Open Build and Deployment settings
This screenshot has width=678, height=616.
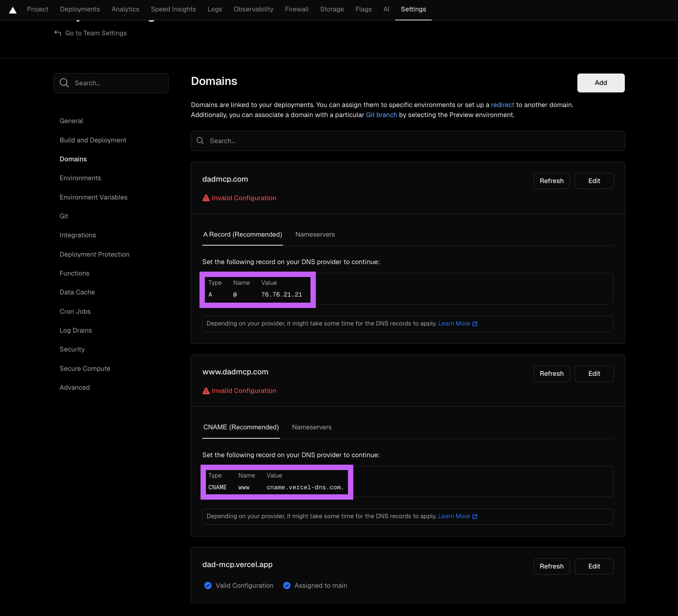(93, 140)
